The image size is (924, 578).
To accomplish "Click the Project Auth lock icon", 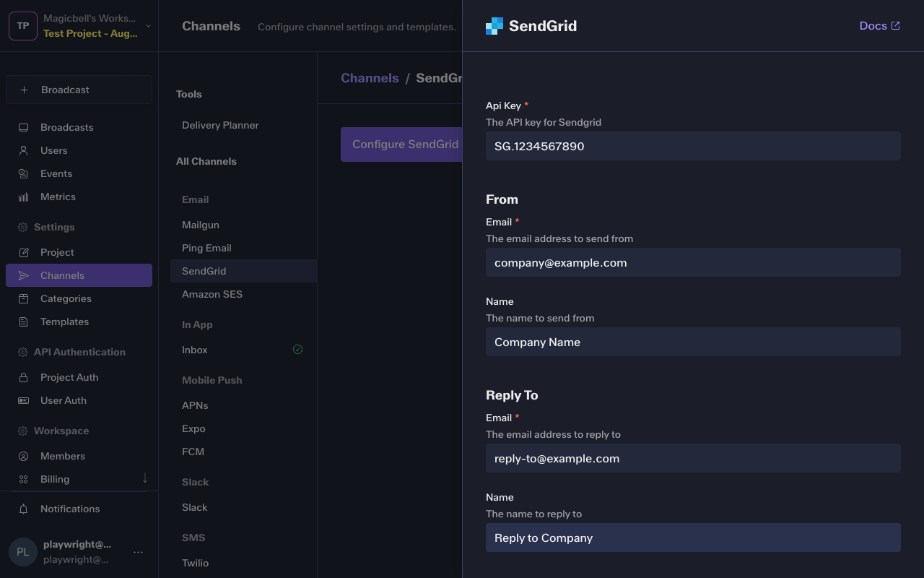I will (x=23, y=377).
